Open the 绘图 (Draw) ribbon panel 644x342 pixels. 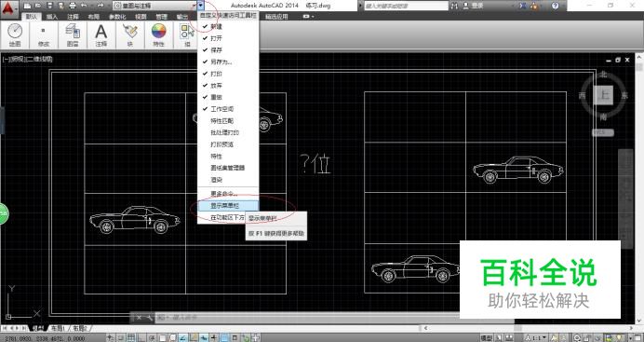click(x=15, y=34)
